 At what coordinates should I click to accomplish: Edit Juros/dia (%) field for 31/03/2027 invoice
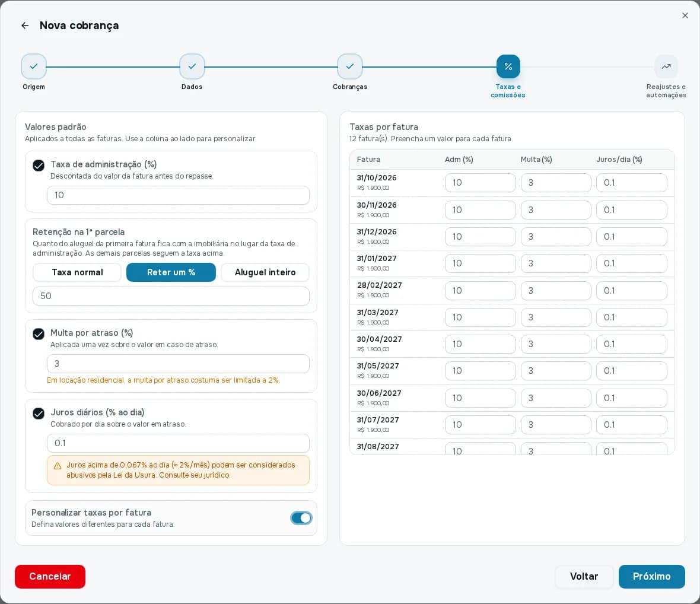point(632,317)
